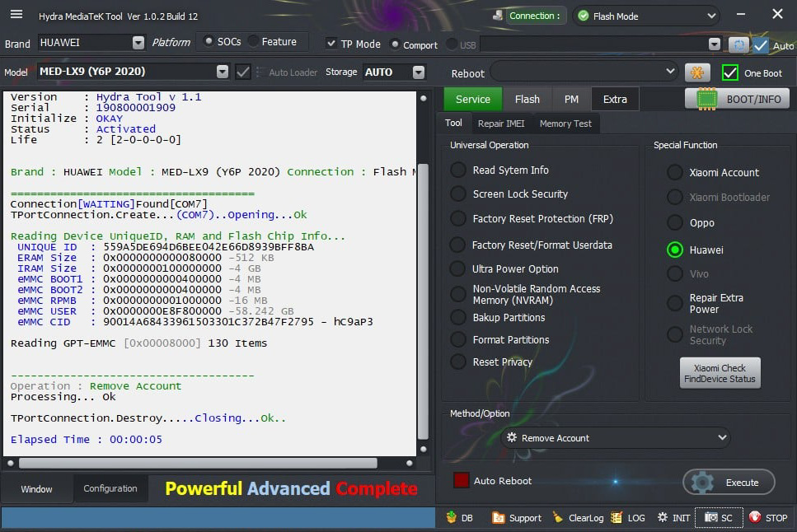Screen dimensions: 797x532
Task: Select Repair Extra Power option
Action: tap(674, 303)
